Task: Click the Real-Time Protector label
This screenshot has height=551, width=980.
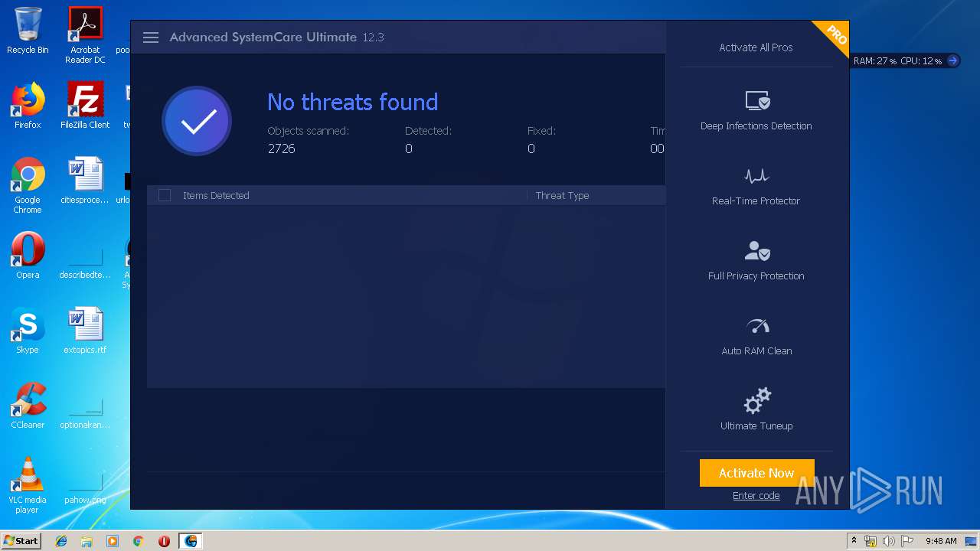Action: [x=756, y=201]
